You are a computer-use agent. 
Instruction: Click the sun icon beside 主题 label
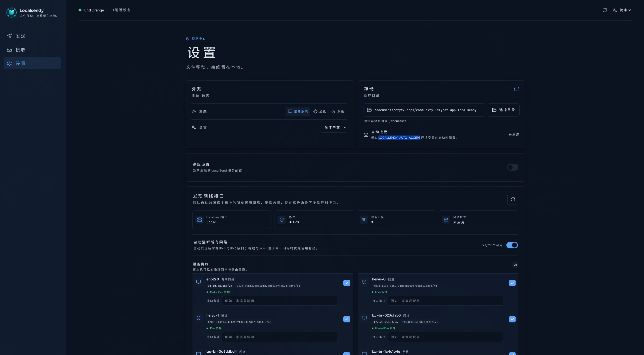(194, 111)
